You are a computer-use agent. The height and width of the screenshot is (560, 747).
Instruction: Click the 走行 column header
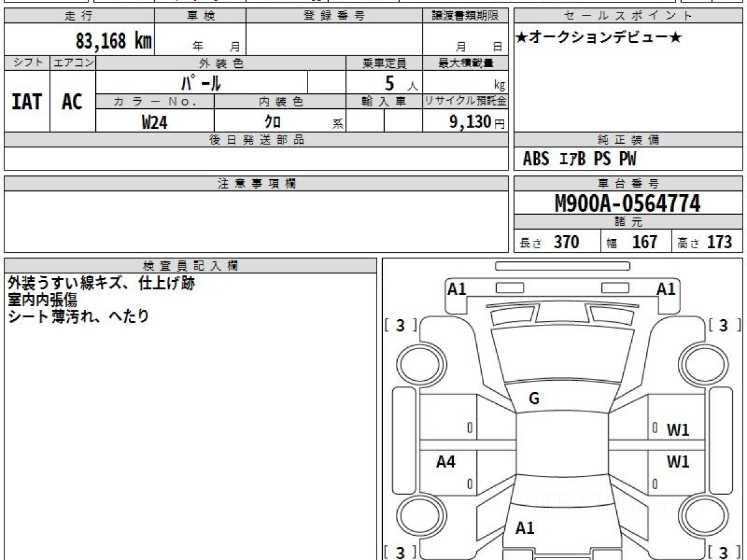[79, 16]
